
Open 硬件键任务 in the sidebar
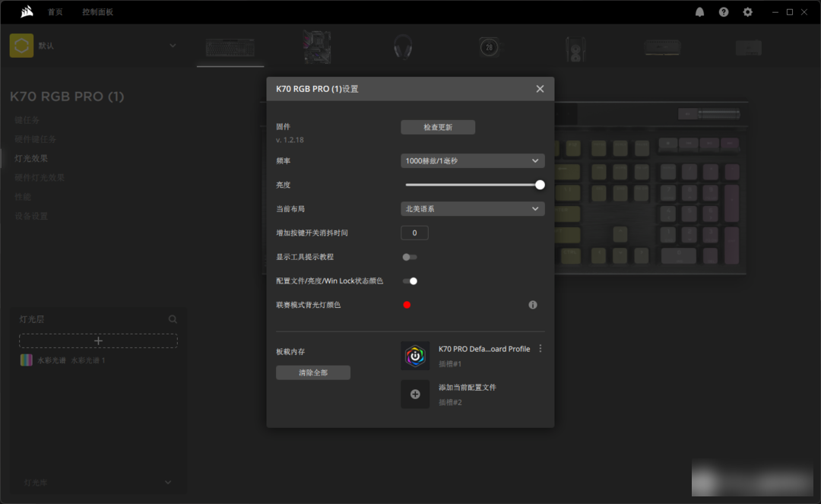click(x=36, y=139)
